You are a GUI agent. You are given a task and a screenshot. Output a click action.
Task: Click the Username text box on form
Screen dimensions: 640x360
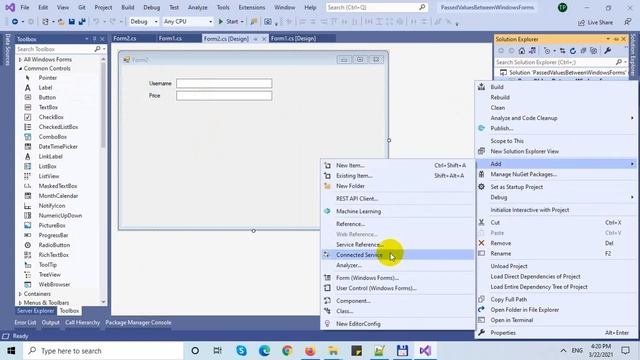click(x=224, y=83)
